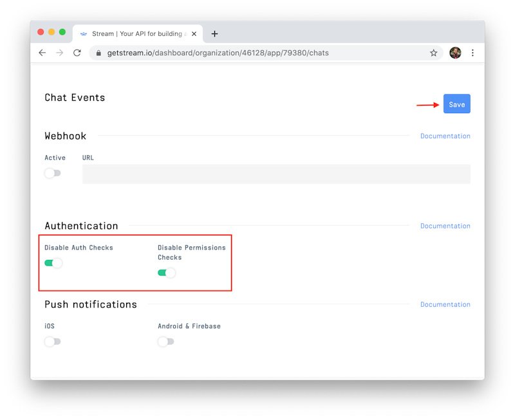
Task: Open the three-dot browser menu
Action: click(473, 53)
